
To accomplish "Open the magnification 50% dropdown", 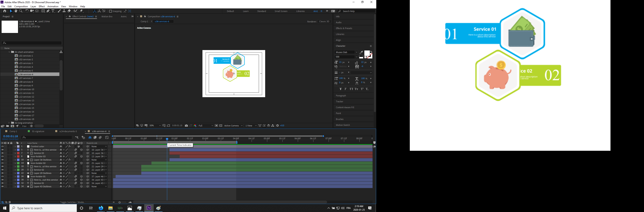I will (x=155, y=126).
